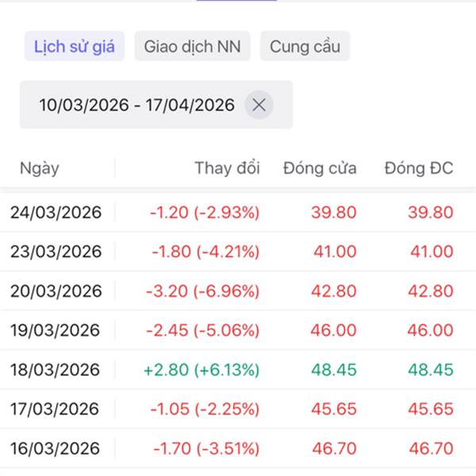Select the 24/03/2026 row date

tap(56, 212)
